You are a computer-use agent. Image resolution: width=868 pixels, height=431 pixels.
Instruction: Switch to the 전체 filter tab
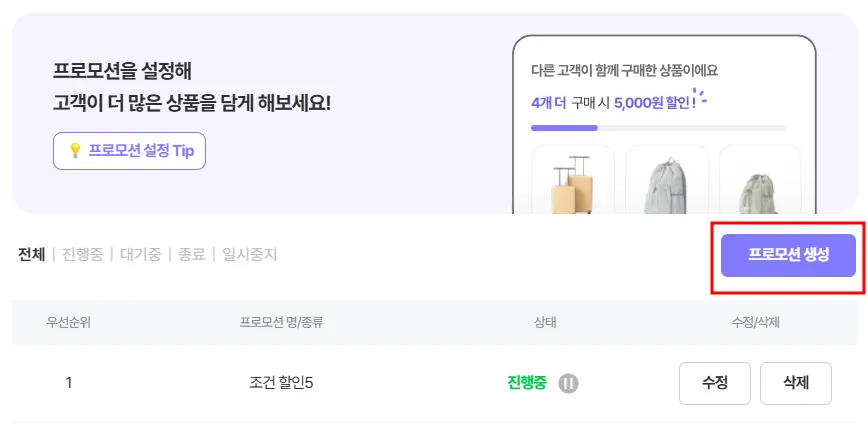coord(31,254)
